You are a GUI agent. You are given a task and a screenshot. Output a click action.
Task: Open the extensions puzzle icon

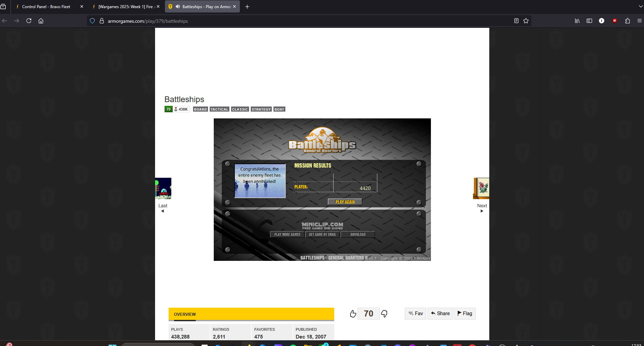(627, 21)
